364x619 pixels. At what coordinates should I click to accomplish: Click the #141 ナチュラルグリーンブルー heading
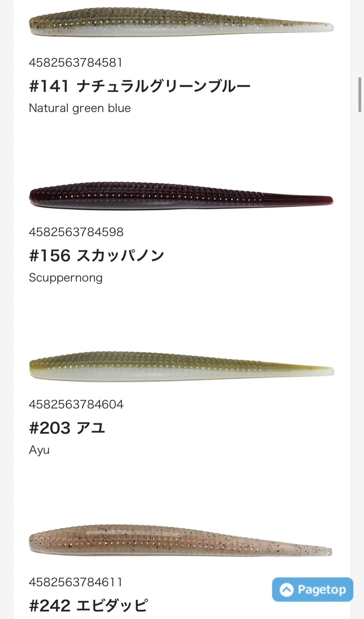point(140,86)
